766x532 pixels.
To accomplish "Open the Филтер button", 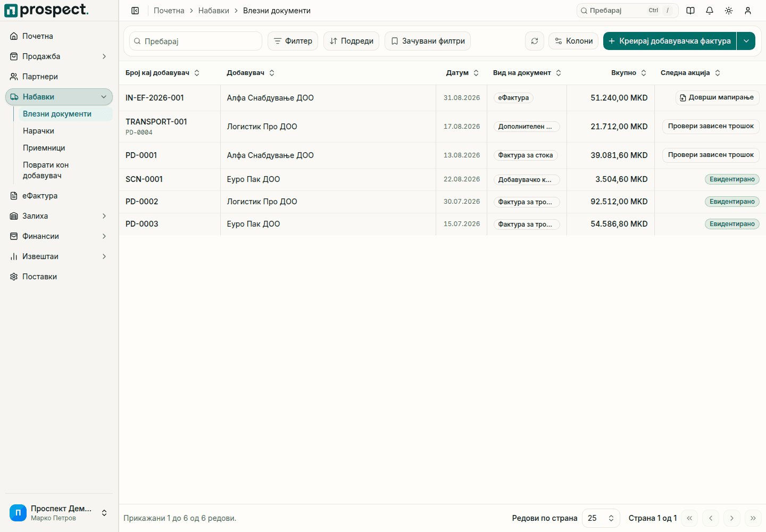I will (x=293, y=41).
